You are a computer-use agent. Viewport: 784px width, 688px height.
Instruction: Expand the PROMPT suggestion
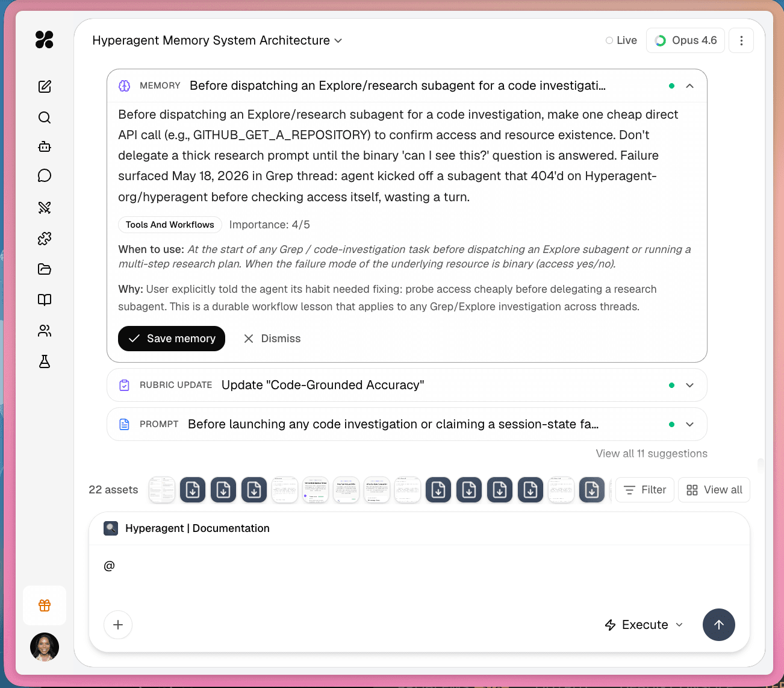coord(690,424)
